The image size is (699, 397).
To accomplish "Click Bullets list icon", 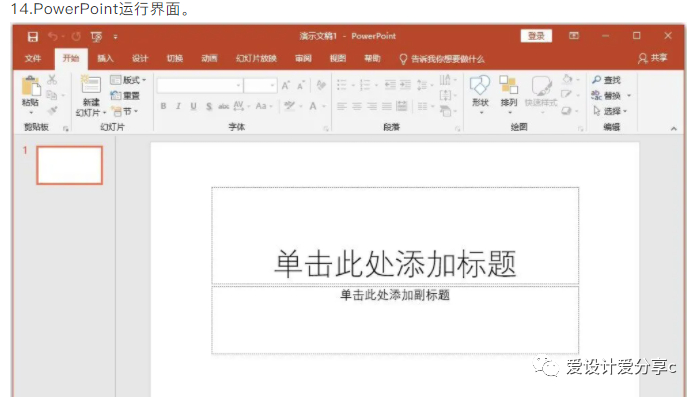I will pyautogui.click(x=342, y=85).
